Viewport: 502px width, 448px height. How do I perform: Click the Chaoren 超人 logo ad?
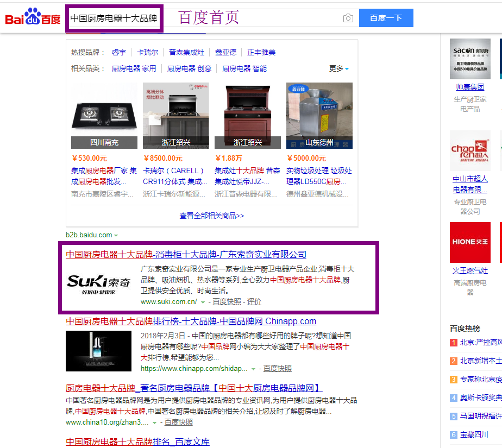point(470,150)
